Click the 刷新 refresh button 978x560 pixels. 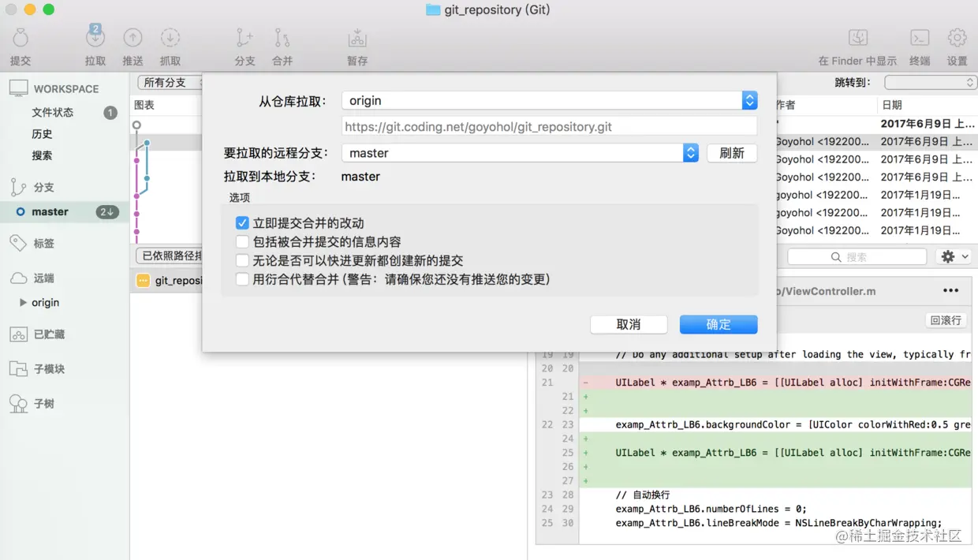(x=732, y=153)
